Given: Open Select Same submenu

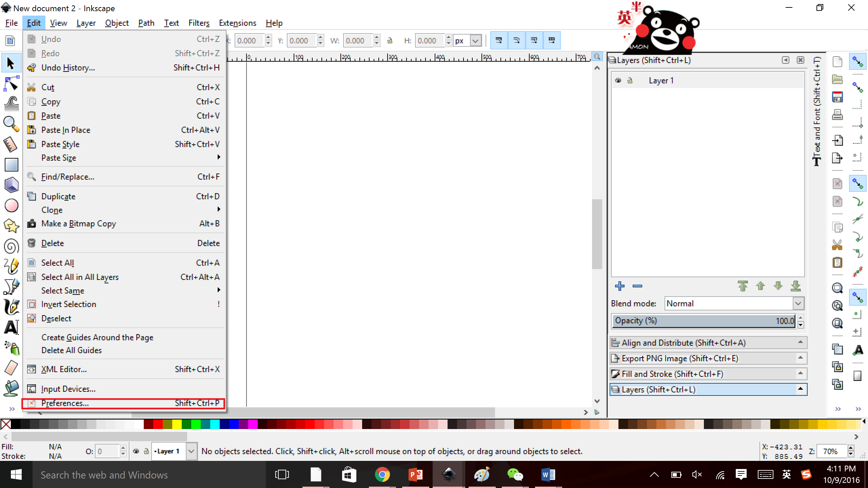Looking at the screenshot, I should 124,291.
